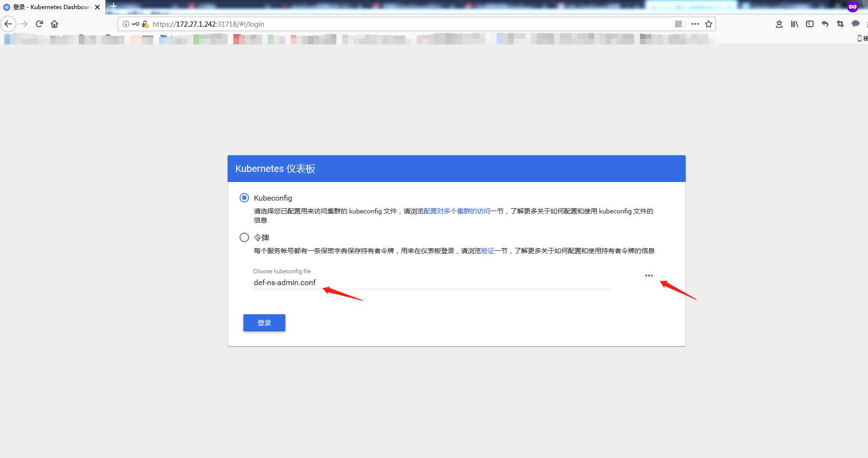This screenshot has height=458, width=868.
Task: Open page actions three-dot menu
Action: 695,24
